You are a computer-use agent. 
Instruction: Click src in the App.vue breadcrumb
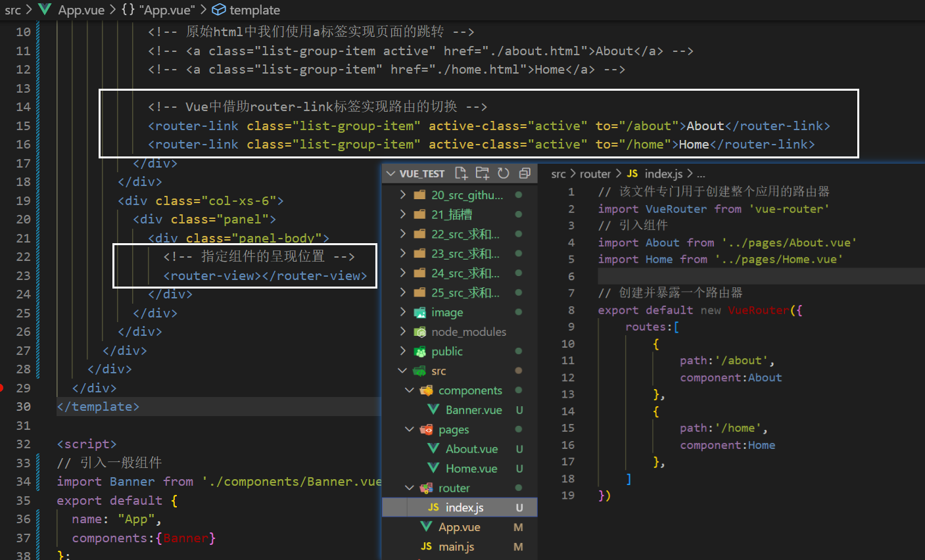12,10
